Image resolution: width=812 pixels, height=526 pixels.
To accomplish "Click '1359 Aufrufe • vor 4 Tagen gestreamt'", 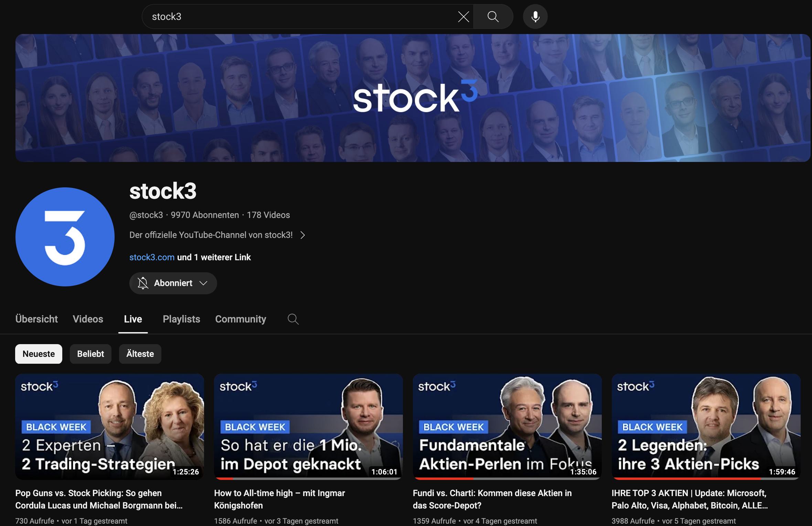I will pyautogui.click(x=475, y=521).
